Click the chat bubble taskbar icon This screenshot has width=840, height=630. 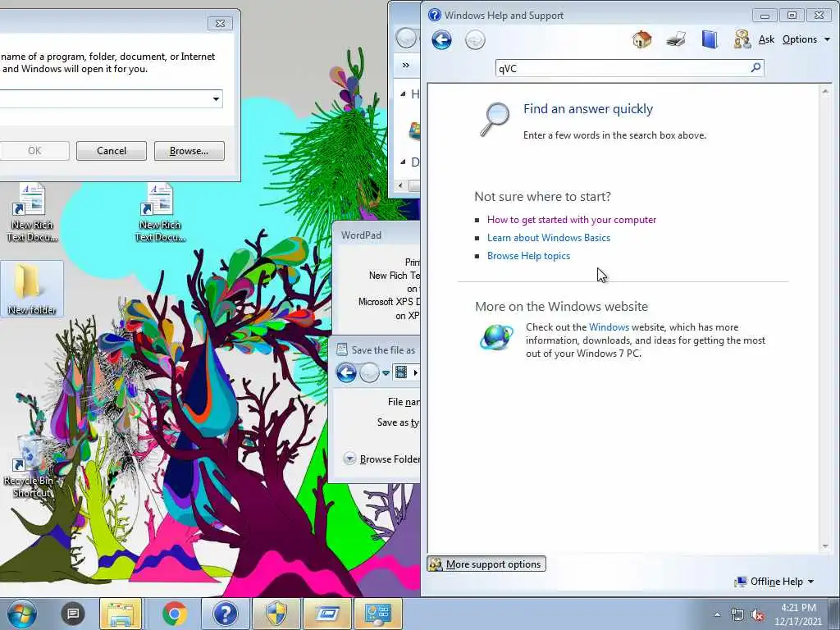73,614
